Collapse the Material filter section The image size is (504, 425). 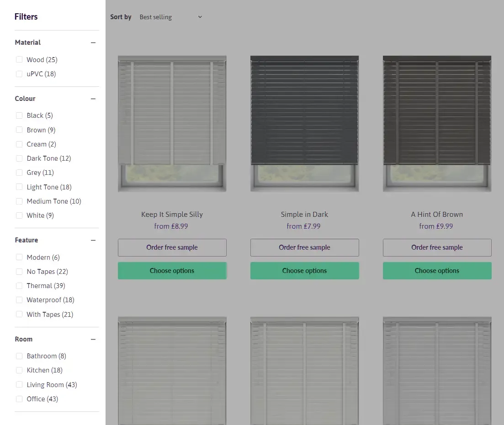[93, 42]
